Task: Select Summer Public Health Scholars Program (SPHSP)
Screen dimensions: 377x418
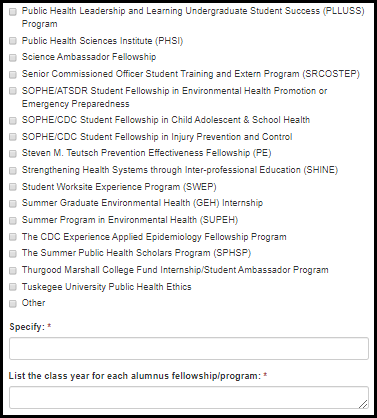Action: click(13, 254)
